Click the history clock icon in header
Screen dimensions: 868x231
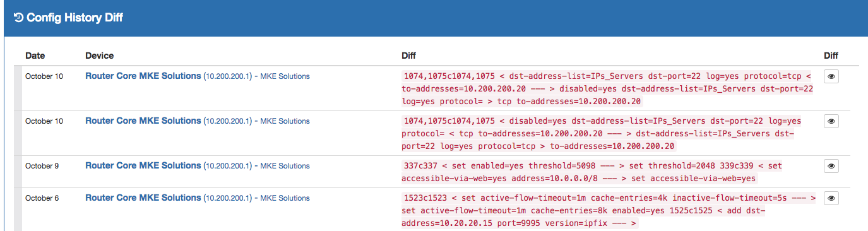[x=18, y=18]
